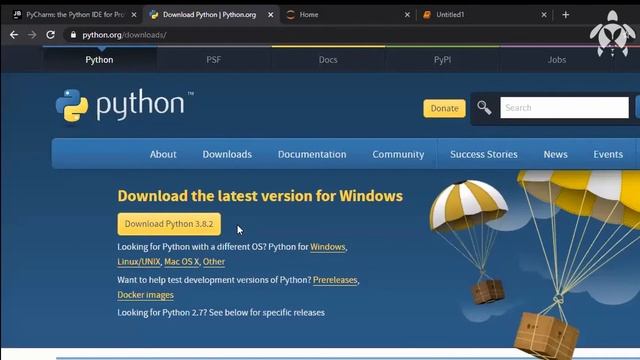
Task: Click the Python top meta tab
Action: (x=100, y=60)
